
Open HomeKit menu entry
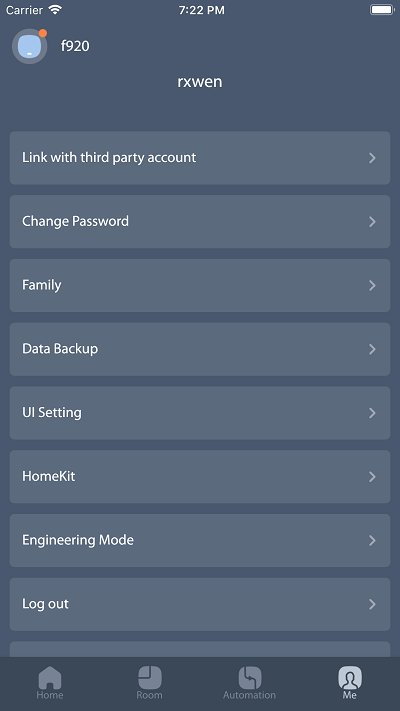(x=200, y=477)
